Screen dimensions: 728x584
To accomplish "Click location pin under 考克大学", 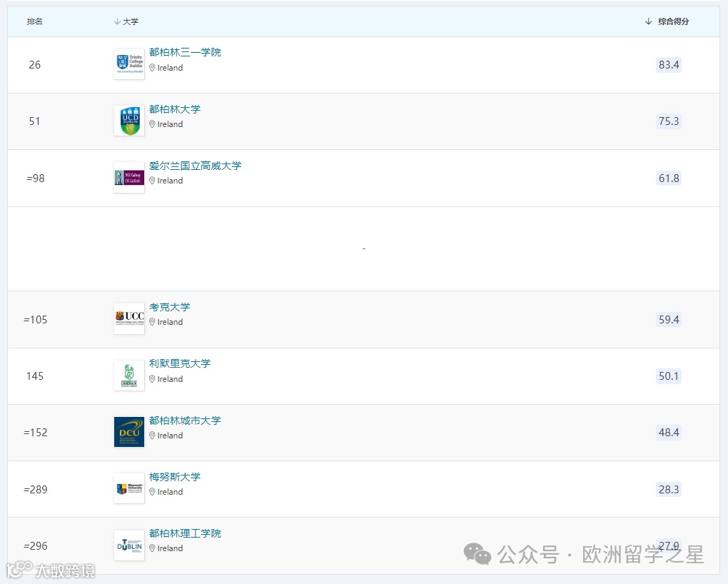I will click(152, 322).
